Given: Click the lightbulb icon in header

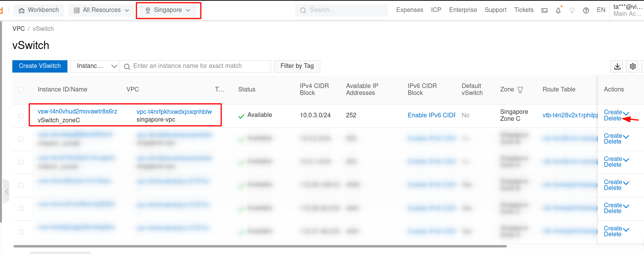Looking at the screenshot, I should [572, 10].
